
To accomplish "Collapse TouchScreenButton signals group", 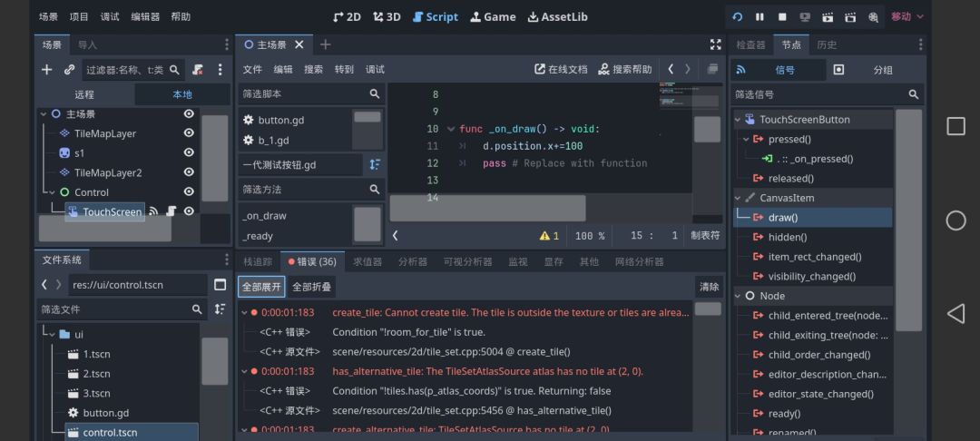I will [x=738, y=119].
